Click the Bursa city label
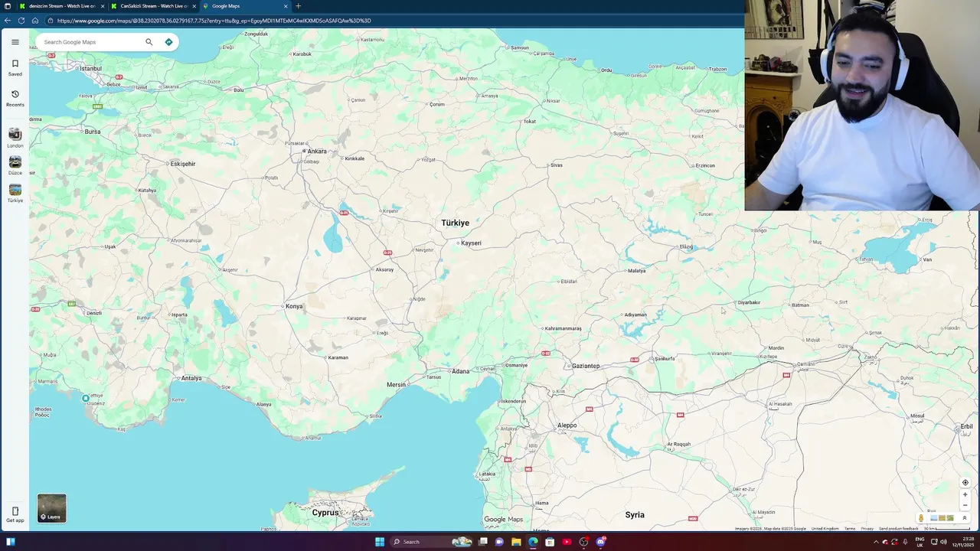Viewport: 980px width, 551px height. tap(93, 132)
